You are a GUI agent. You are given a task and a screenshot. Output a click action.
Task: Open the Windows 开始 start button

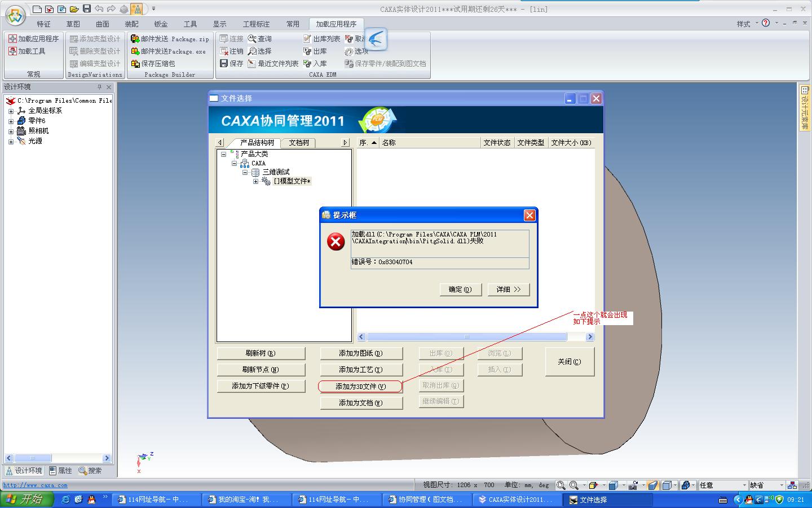click(27, 500)
